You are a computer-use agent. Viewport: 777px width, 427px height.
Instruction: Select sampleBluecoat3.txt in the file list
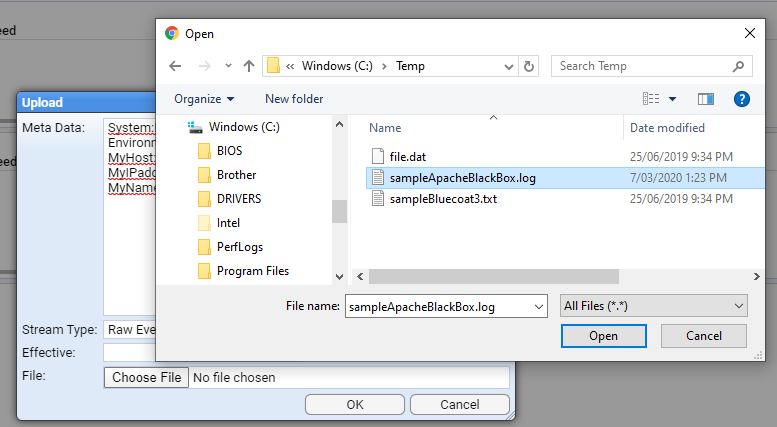coord(442,199)
